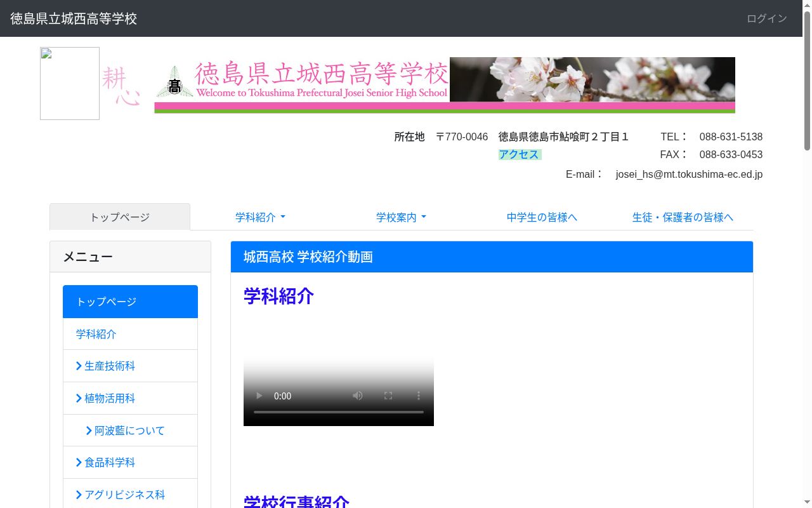Click the 所在地 label

coord(409,137)
